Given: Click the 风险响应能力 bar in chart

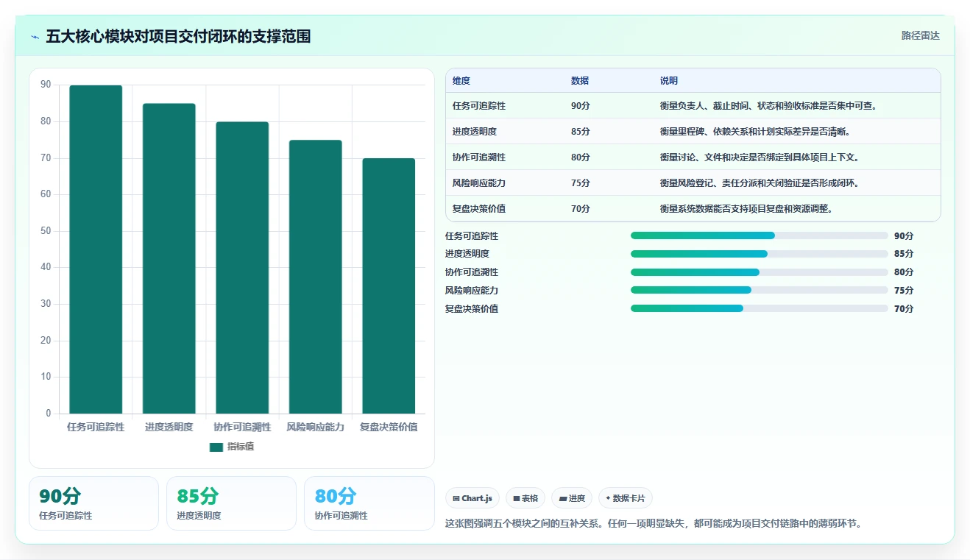Looking at the screenshot, I should coord(315,277).
